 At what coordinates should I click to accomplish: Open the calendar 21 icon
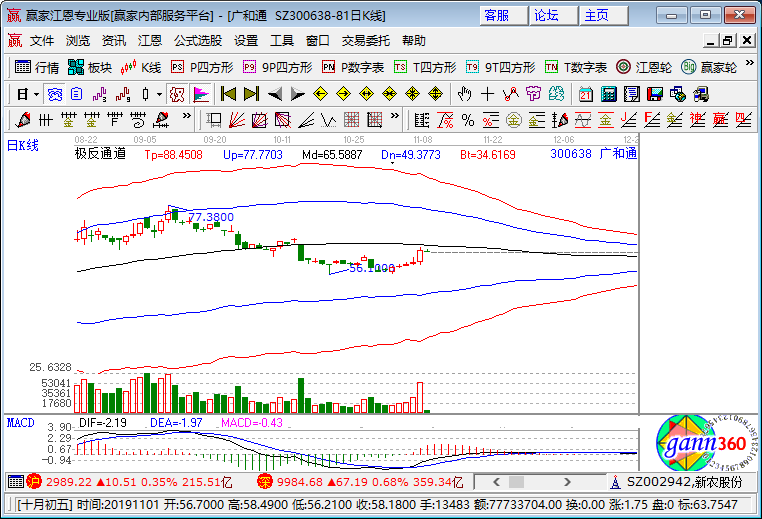[586, 94]
